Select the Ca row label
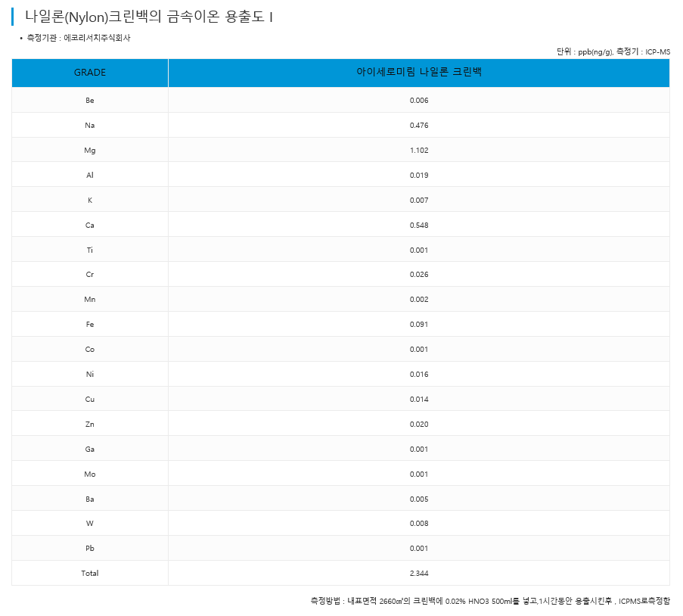The width and height of the screenshot is (683, 616). (90, 225)
